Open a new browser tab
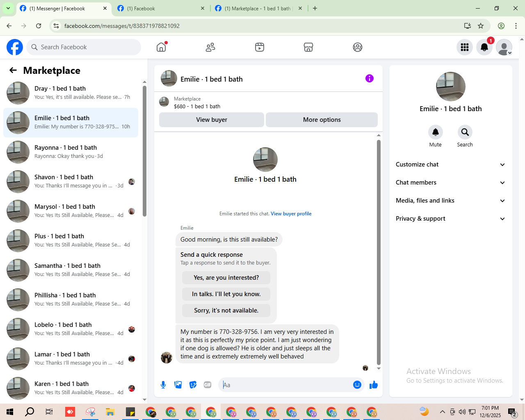 pos(315,8)
